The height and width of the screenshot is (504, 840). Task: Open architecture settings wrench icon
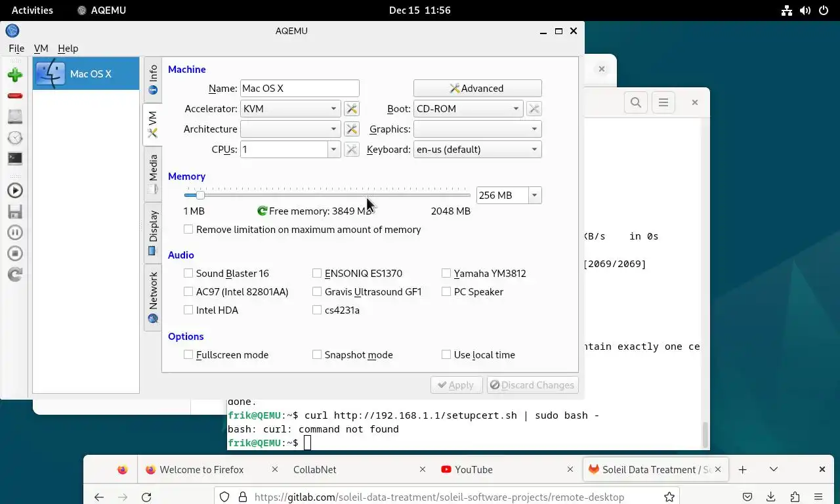(352, 129)
